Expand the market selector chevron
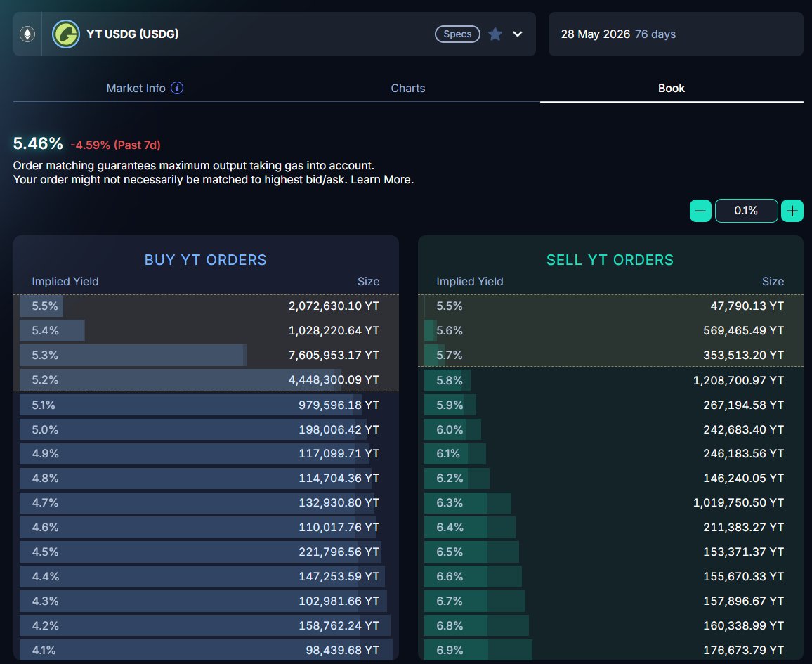The width and height of the screenshot is (812, 664). tap(518, 34)
